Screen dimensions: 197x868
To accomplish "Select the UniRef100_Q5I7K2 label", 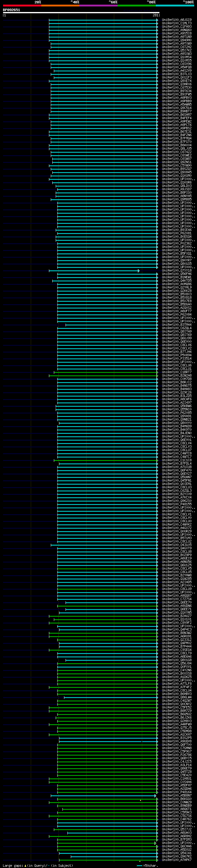I will pos(177,50).
